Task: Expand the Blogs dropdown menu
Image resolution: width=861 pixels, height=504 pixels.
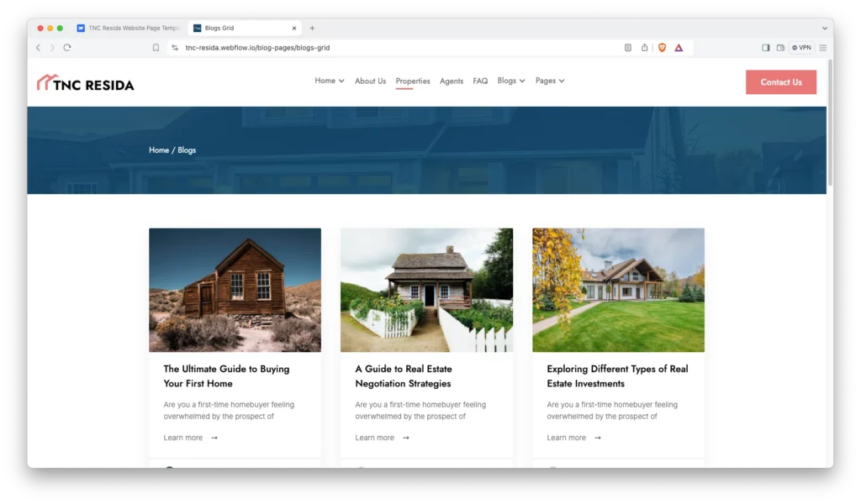Action: [511, 81]
